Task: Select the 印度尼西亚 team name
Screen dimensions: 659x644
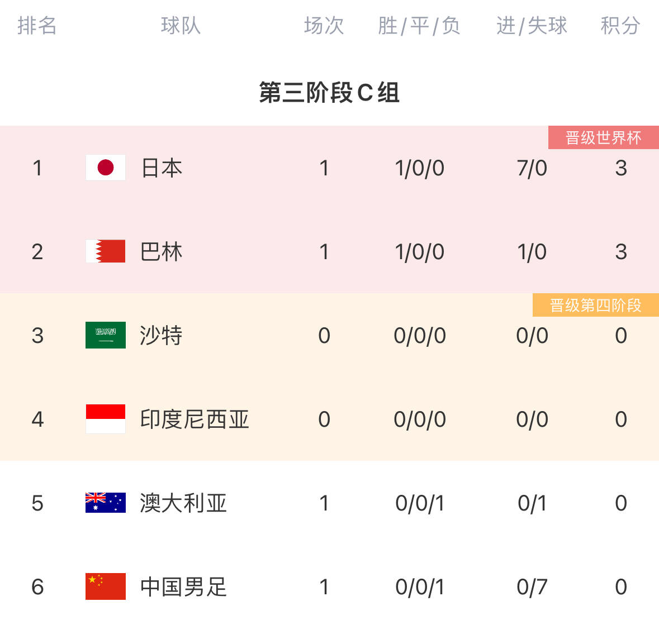Action: [x=195, y=419]
